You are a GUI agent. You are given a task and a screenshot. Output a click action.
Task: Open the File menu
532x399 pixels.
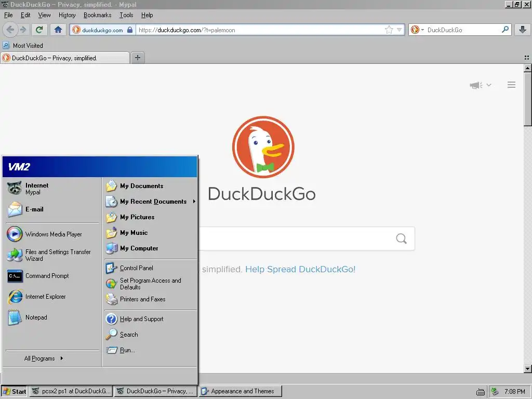pos(8,15)
